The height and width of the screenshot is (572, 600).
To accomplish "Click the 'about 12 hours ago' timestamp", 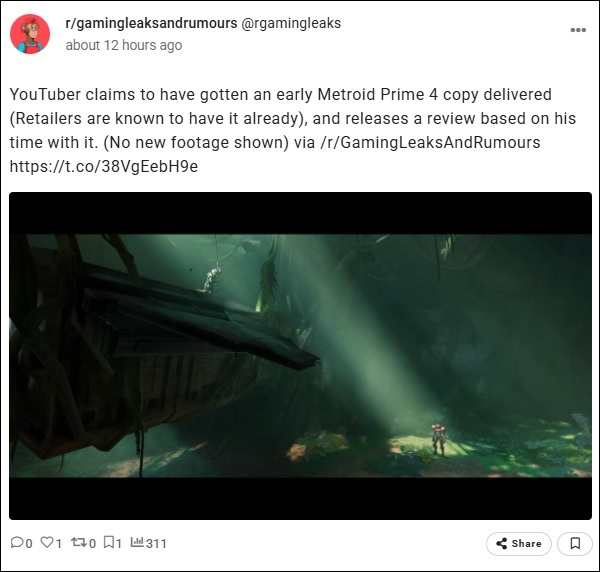I will 124,45.
